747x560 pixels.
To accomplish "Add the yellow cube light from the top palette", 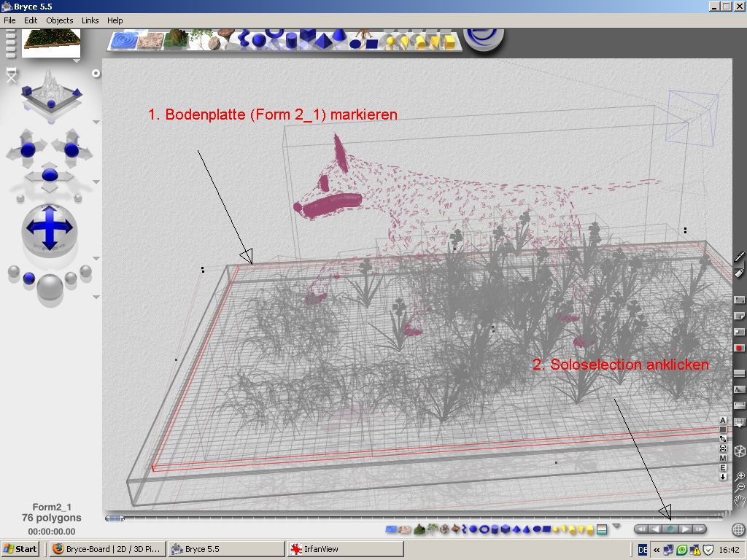I will pyautogui.click(x=449, y=42).
